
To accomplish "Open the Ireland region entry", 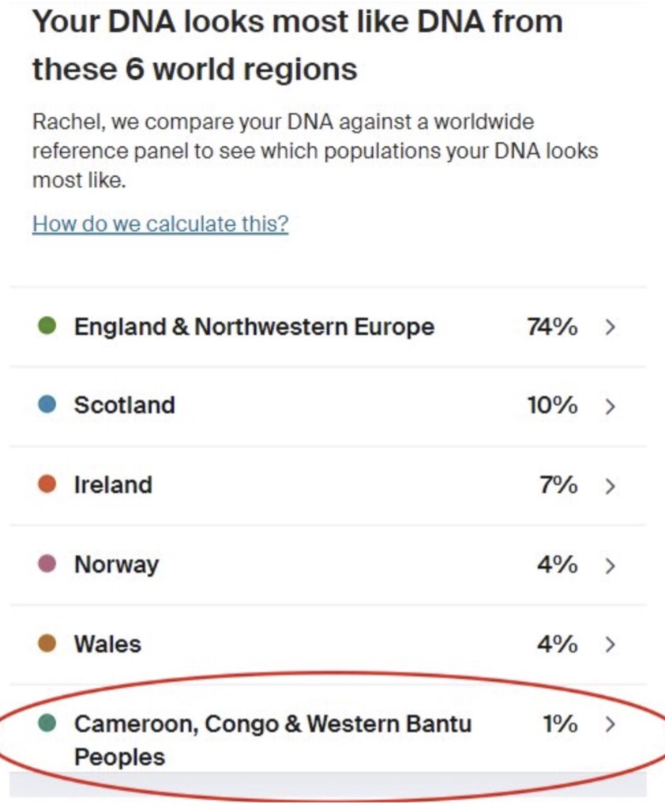I will (x=113, y=484).
